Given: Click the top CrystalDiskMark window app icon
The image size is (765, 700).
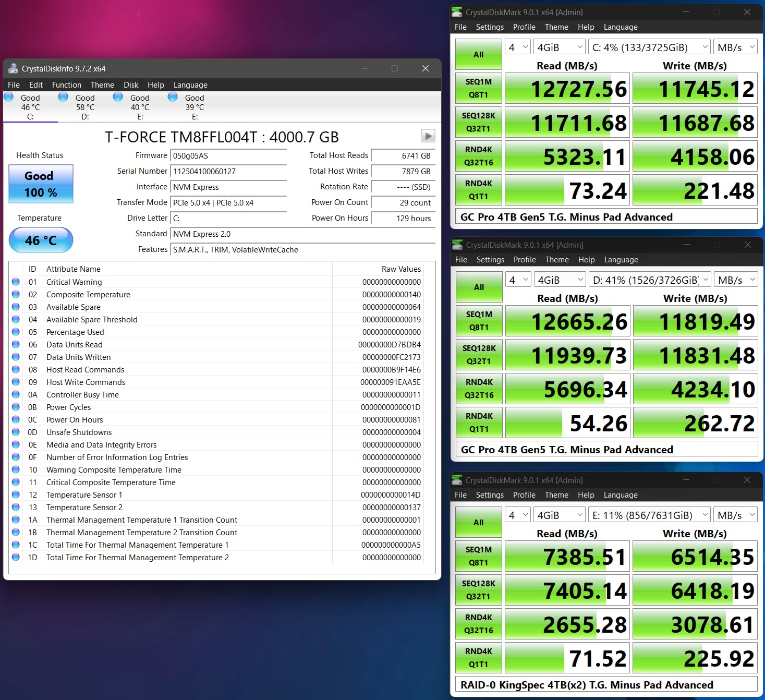Looking at the screenshot, I should pyautogui.click(x=457, y=12).
